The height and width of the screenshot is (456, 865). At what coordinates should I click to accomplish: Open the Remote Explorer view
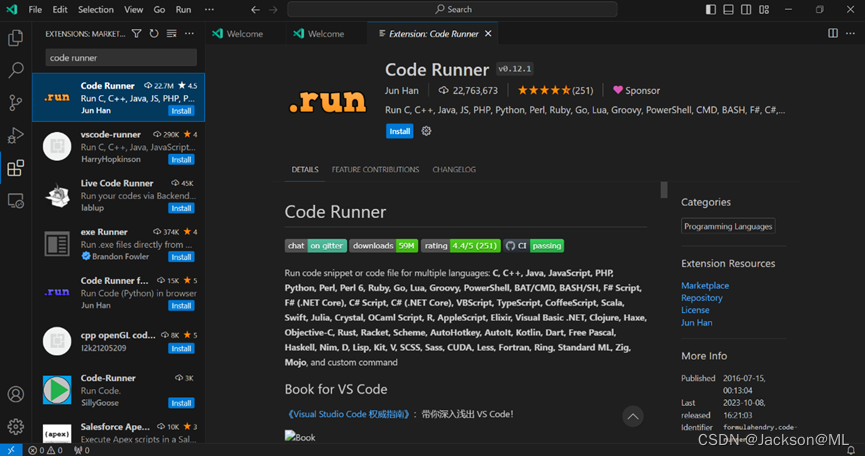coord(15,200)
